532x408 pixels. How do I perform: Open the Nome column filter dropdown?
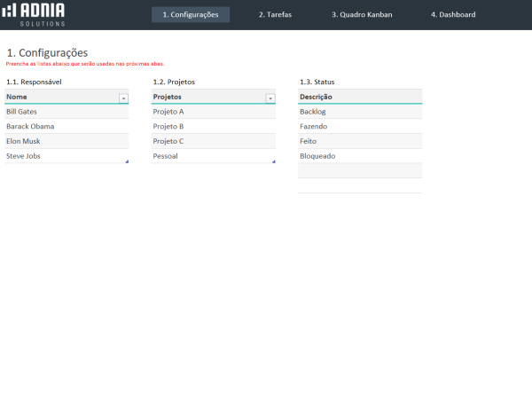[x=123, y=98]
